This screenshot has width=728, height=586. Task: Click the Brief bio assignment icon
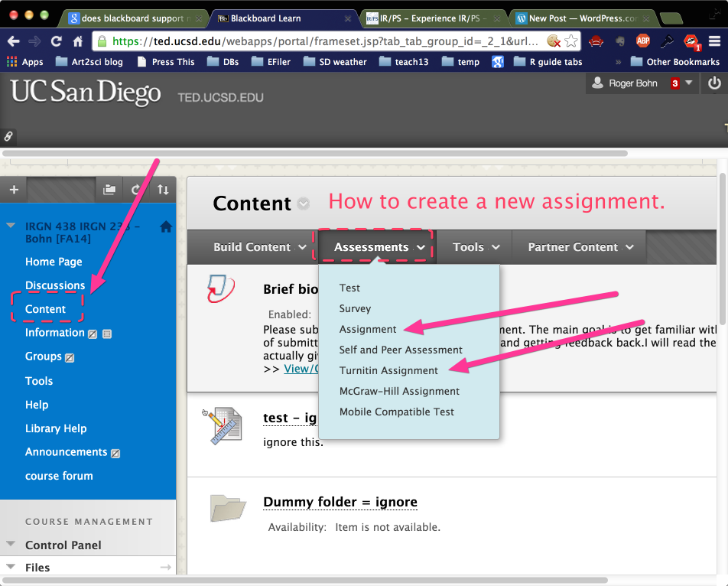pyautogui.click(x=221, y=289)
